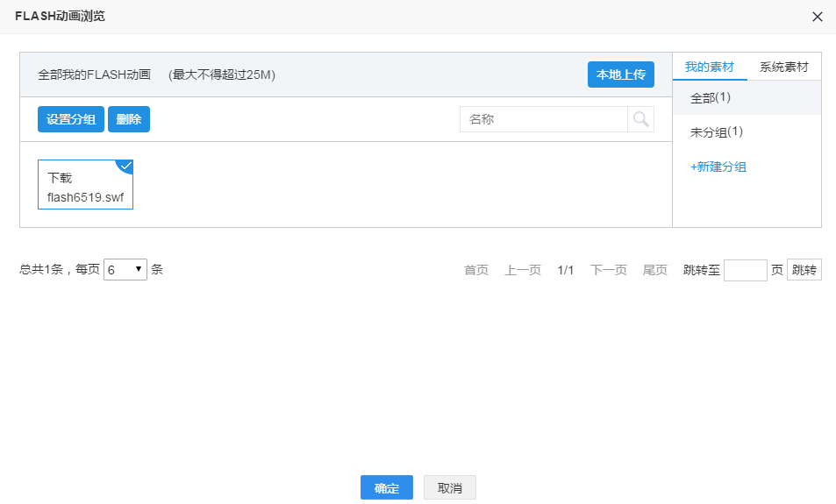Viewport: 836px width, 504px height.
Task: Go to 下一页 next page
Action: (609, 270)
